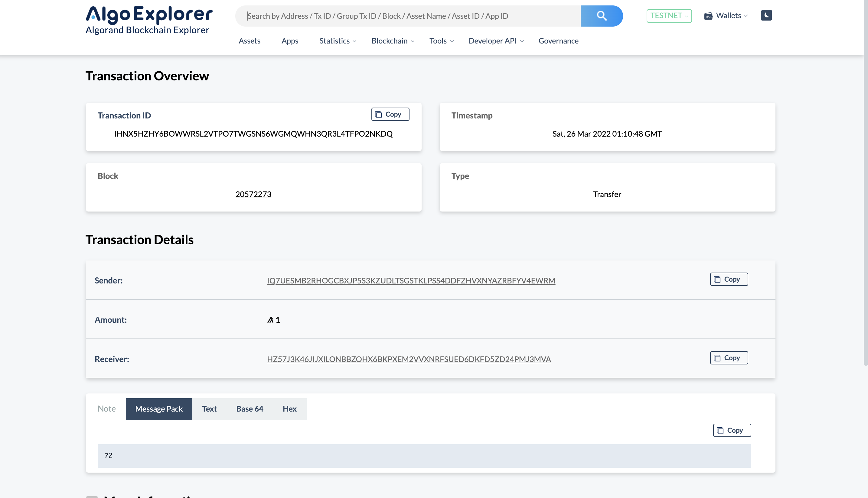
Task: Go to the Governance page
Action: coord(558,41)
